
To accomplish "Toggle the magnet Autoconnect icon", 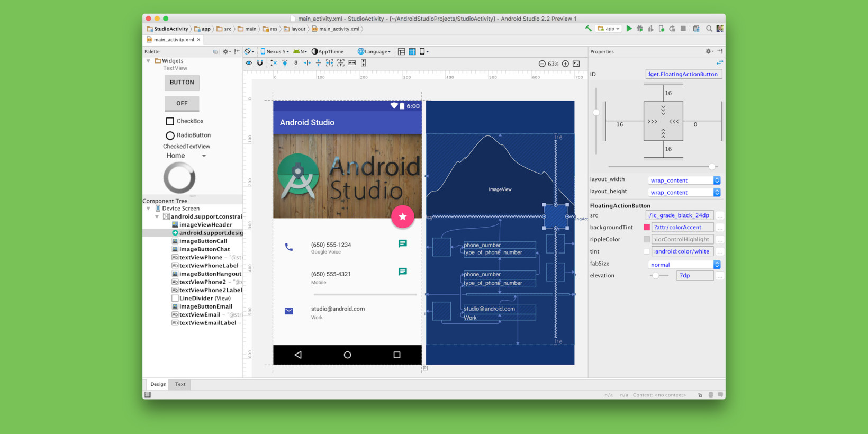I will click(260, 63).
